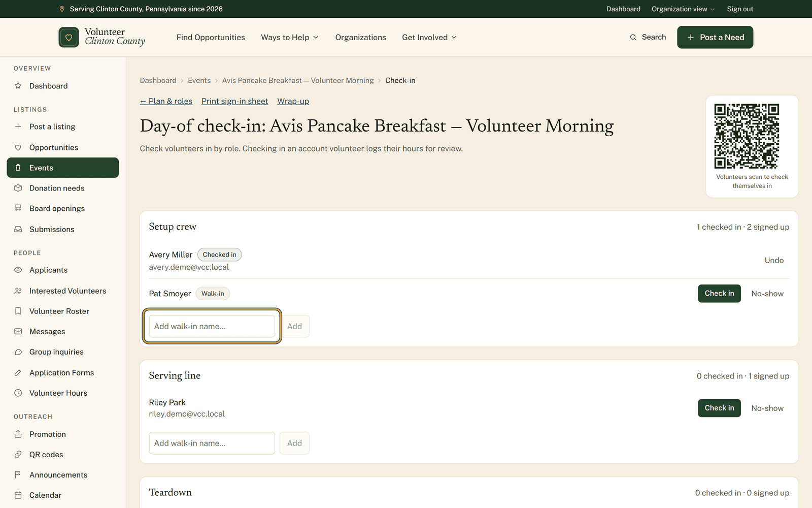Click the Dashboard breadcrumb link

pyautogui.click(x=158, y=80)
